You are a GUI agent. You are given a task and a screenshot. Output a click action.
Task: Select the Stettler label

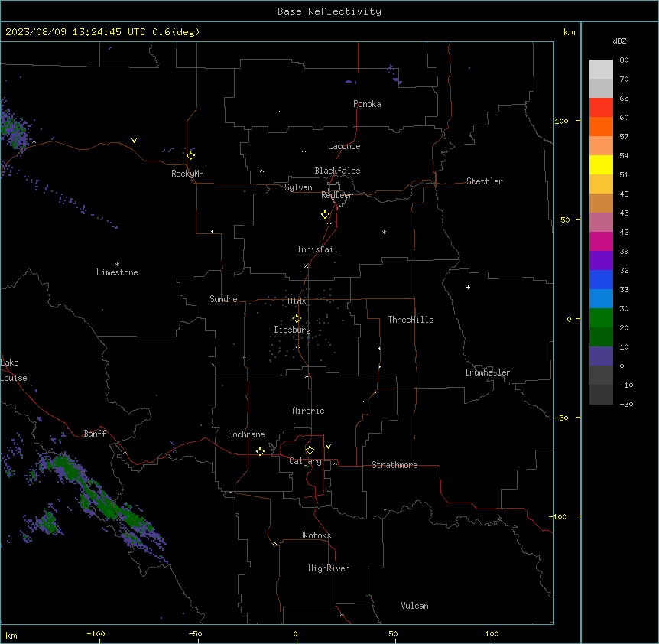pyautogui.click(x=485, y=181)
